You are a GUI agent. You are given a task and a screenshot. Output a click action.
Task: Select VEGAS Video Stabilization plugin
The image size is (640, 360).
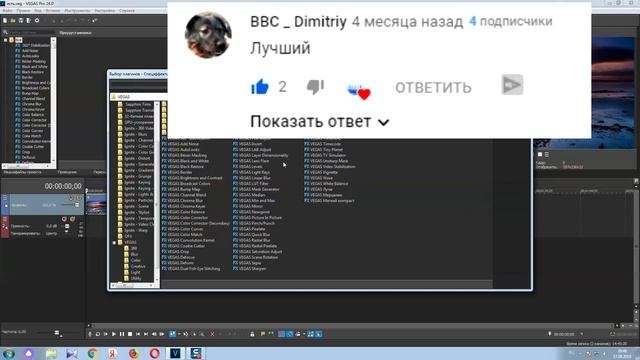click(x=330, y=167)
